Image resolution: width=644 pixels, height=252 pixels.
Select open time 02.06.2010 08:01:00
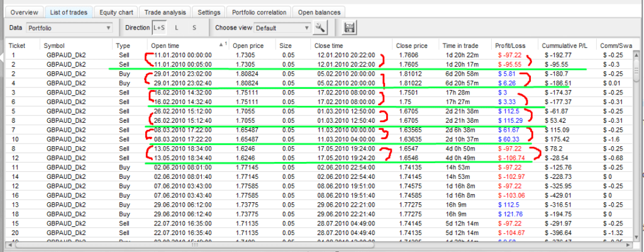coord(182,168)
